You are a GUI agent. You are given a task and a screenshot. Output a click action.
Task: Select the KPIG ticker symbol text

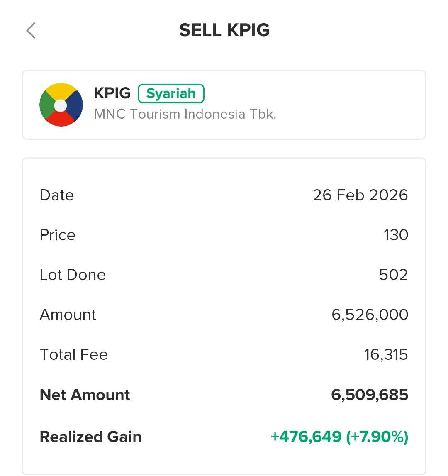(x=112, y=93)
